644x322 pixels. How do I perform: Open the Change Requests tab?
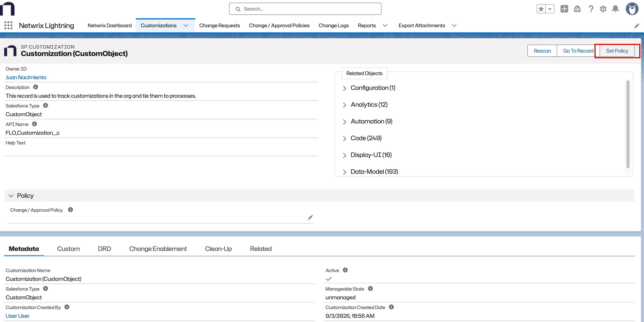pos(219,26)
